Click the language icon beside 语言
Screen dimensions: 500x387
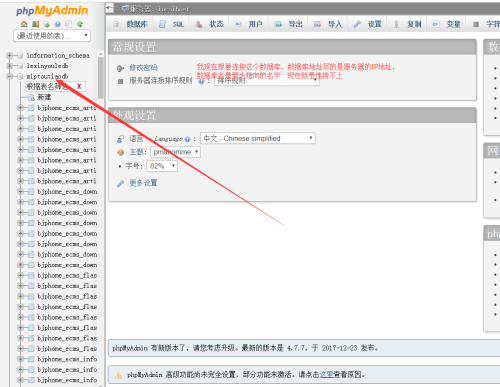120,139
